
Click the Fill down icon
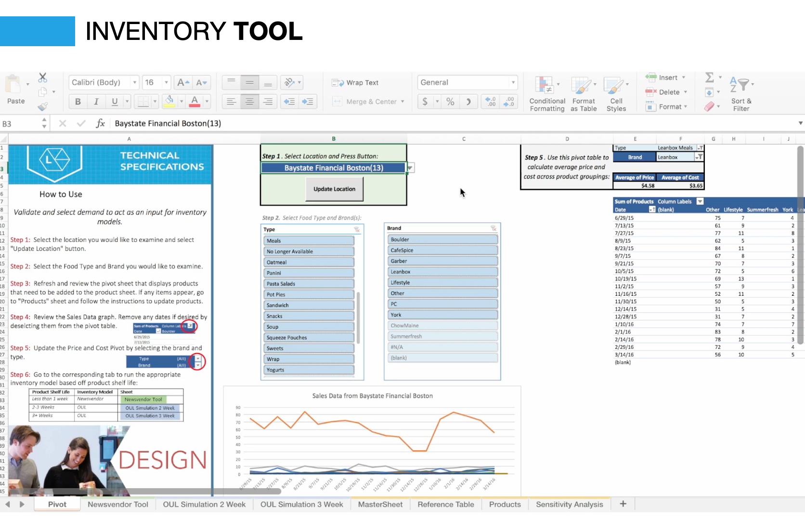[x=709, y=92]
